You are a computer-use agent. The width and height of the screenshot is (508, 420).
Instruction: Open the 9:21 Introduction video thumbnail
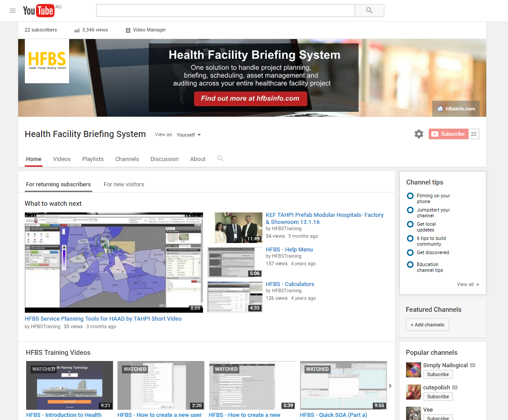(70, 385)
